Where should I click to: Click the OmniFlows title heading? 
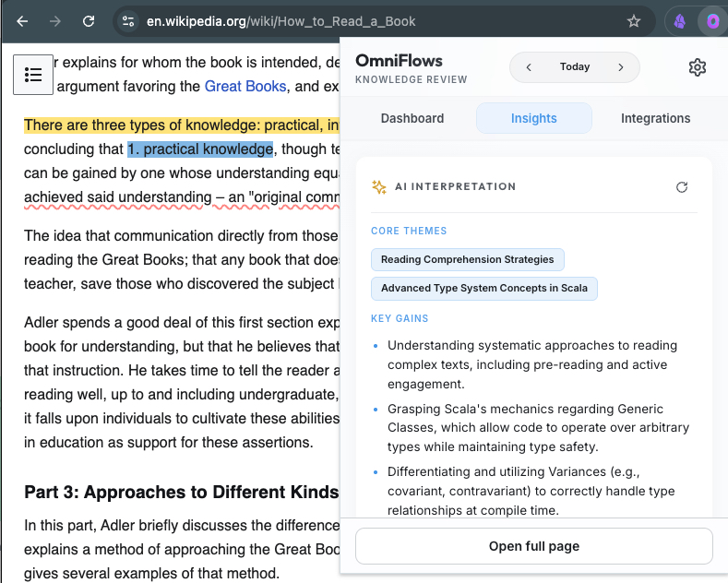(399, 61)
